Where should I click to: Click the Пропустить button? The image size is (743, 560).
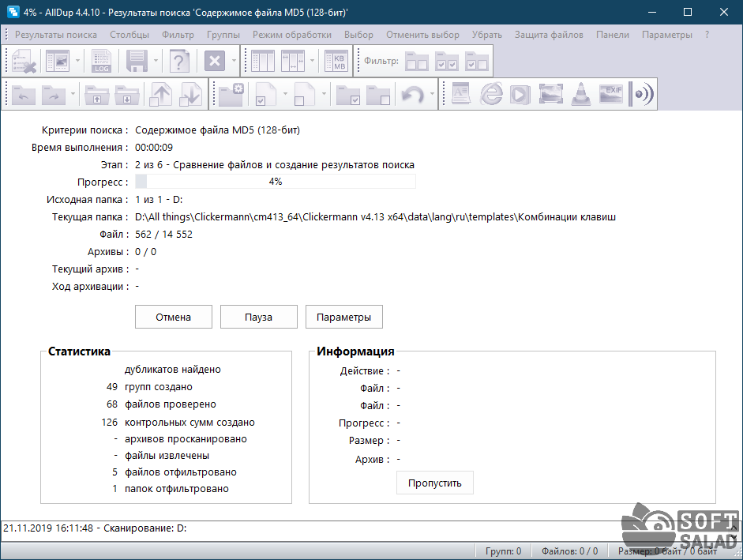[434, 483]
